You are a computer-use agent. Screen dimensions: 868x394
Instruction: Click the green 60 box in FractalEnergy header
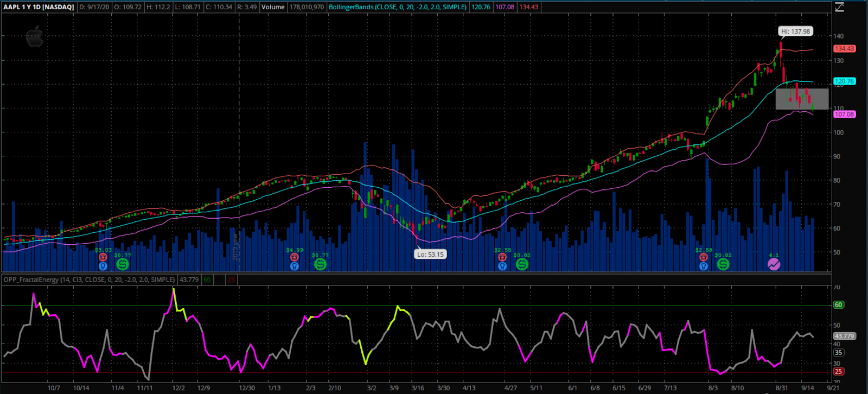[x=207, y=279]
